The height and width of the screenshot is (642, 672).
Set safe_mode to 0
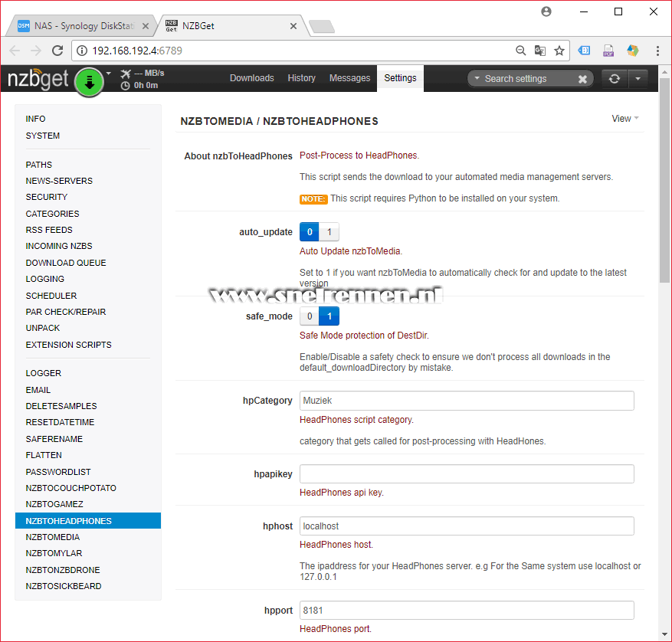pyautogui.click(x=310, y=316)
